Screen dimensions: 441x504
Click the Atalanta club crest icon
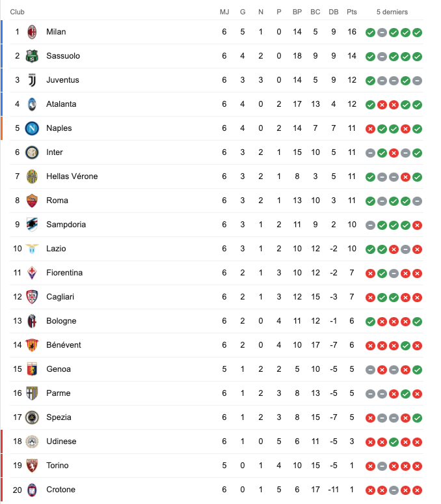[32, 104]
